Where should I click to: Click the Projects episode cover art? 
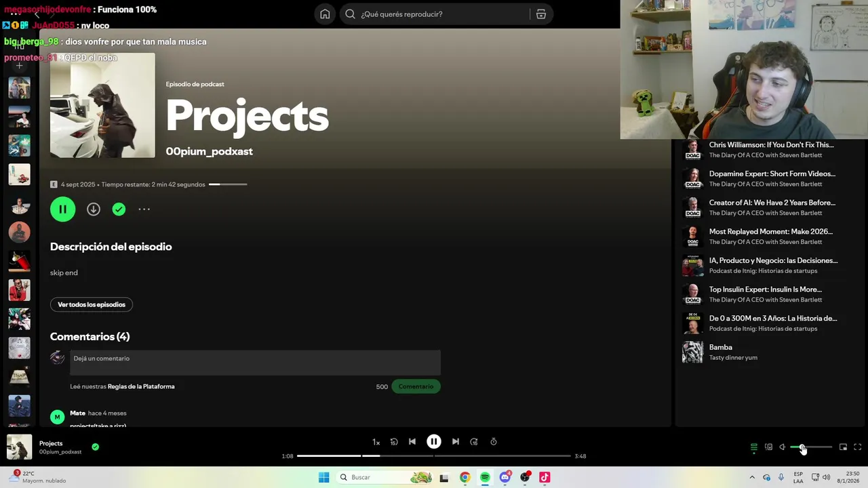[102, 106]
